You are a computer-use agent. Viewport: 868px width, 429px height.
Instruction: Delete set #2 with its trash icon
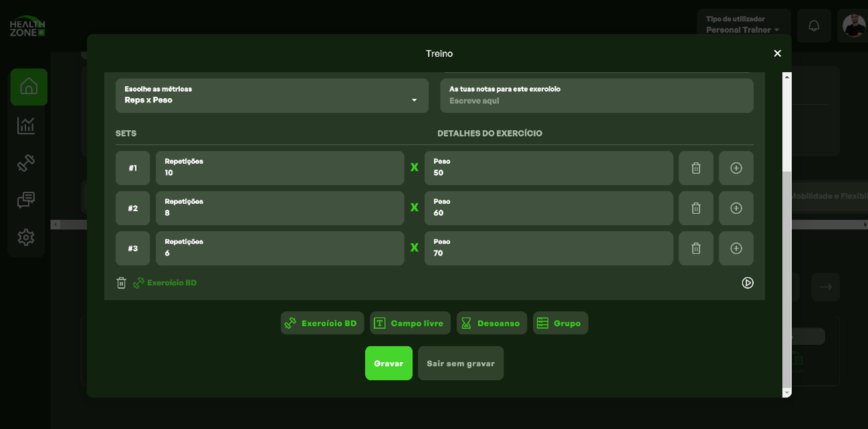point(696,208)
